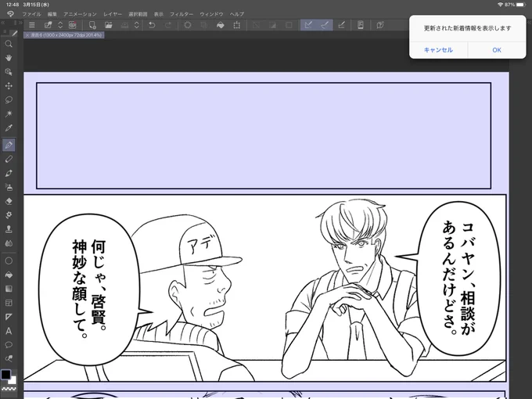The width and height of the screenshot is (532, 399).
Task: Open the アニメーション menu
Action: pyautogui.click(x=80, y=14)
